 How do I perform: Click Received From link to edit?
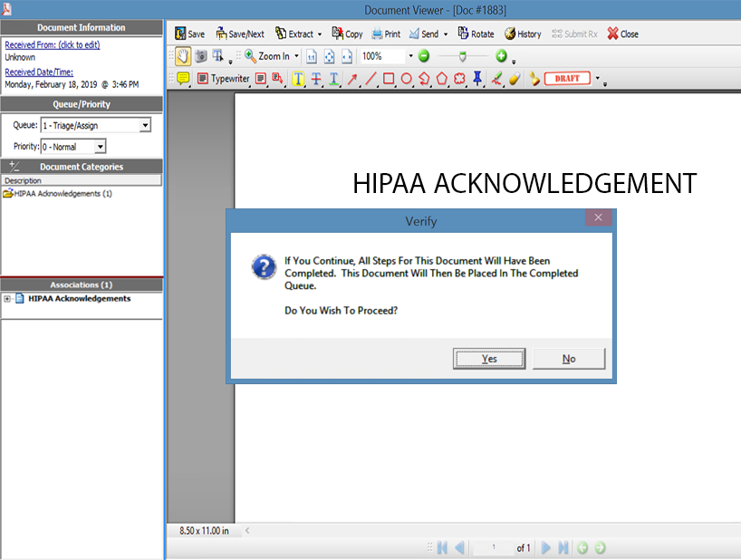tap(52, 45)
